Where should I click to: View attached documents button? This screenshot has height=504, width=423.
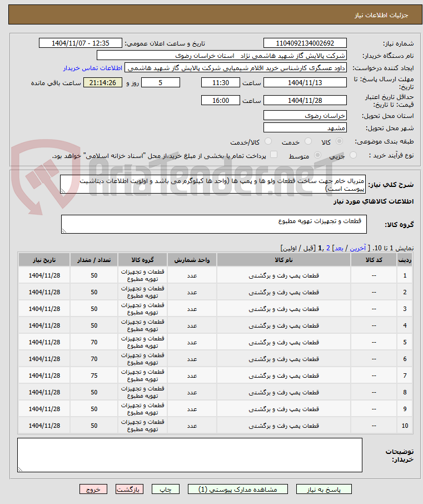238,489
